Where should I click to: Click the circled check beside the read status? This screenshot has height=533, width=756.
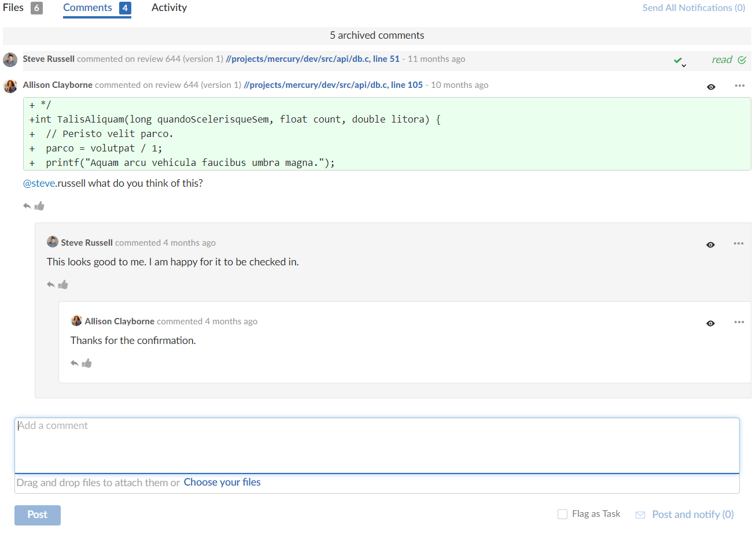742,60
